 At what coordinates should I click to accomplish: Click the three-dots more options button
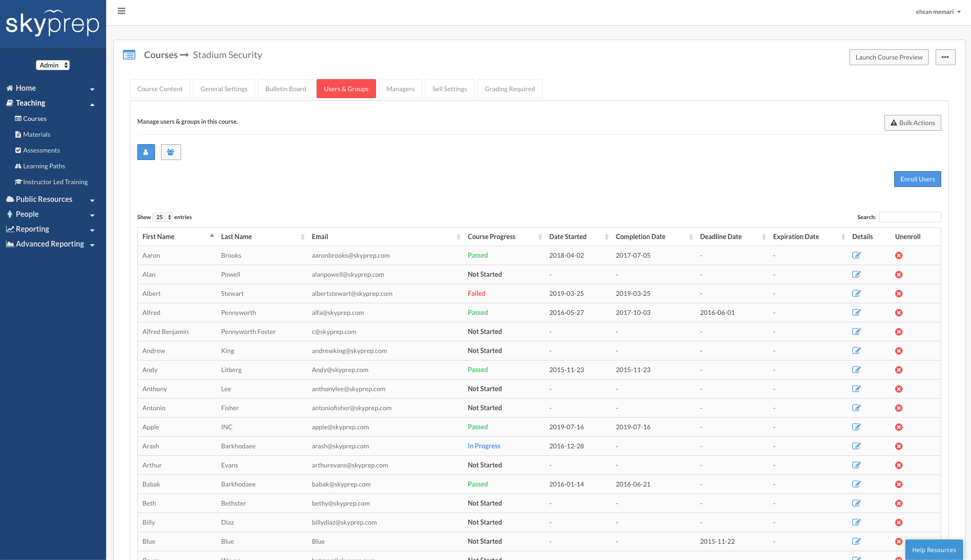(945, 57)
